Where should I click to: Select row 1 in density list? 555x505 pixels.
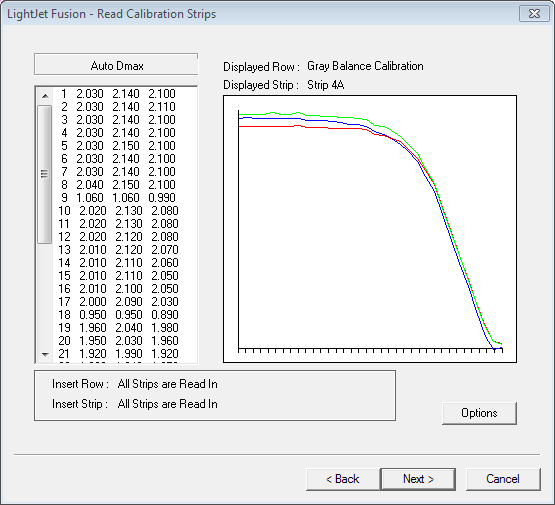[x=118, y=94]
